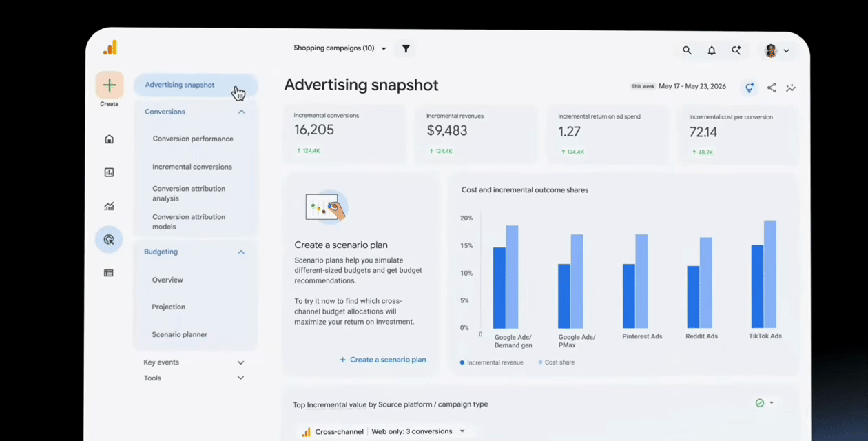Click Google Ads/ PMax axis label

coord(577,341)
